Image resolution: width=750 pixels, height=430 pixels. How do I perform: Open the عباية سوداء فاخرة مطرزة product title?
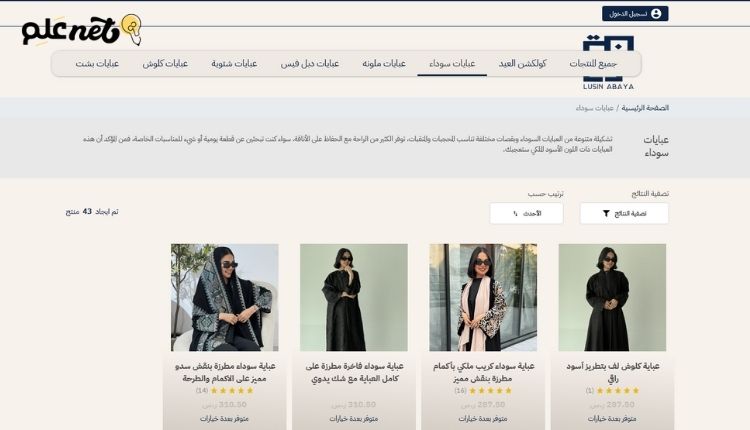tap(354, 372)
